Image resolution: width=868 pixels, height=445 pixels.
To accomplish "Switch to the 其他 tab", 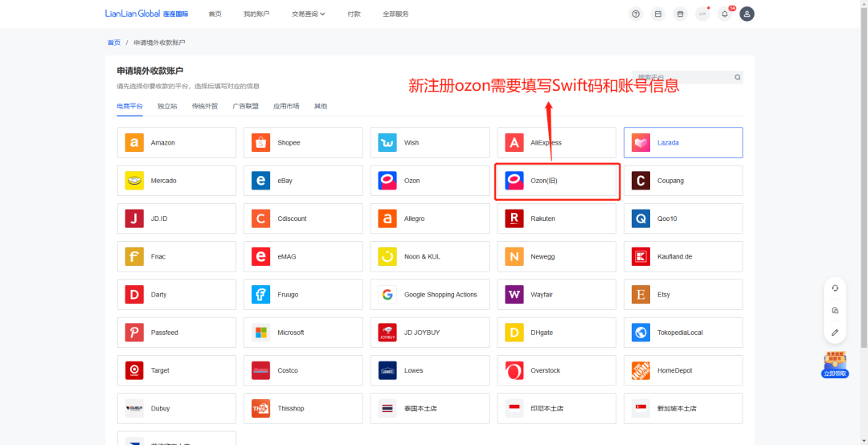I will [321, 106].
